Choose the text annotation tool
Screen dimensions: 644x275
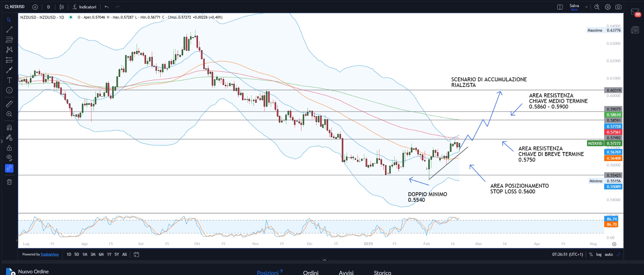(9, 80)
